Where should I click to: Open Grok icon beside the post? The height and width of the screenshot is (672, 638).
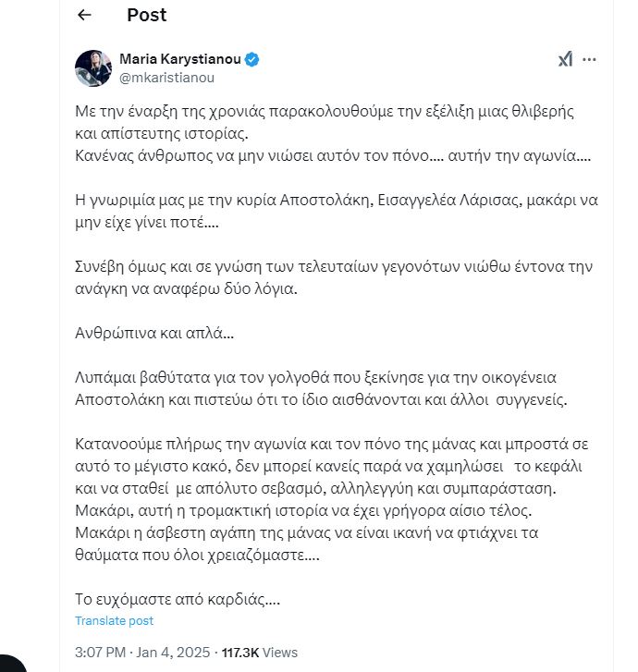(566, 59)
